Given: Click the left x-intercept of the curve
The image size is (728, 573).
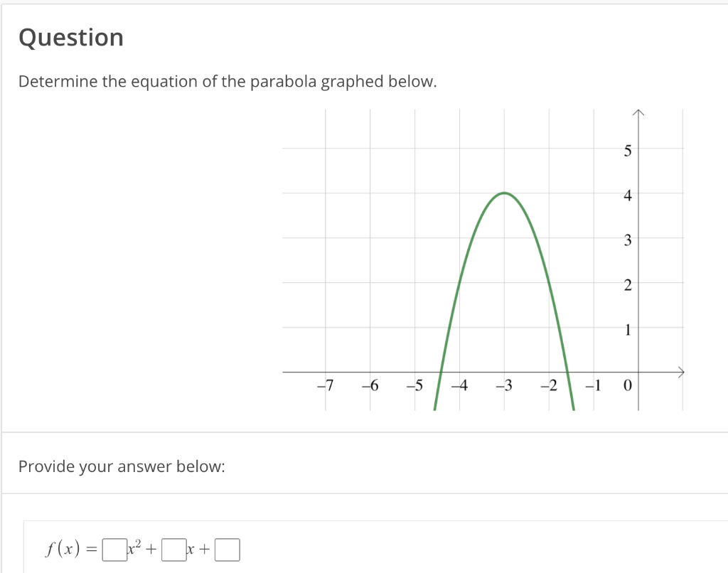Looking at the screenshot, I should click(441, 370).
